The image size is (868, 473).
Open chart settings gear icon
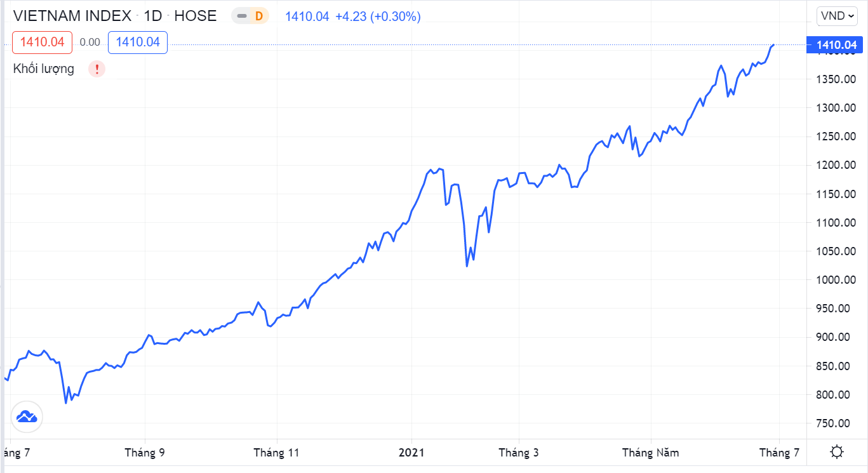837,453
